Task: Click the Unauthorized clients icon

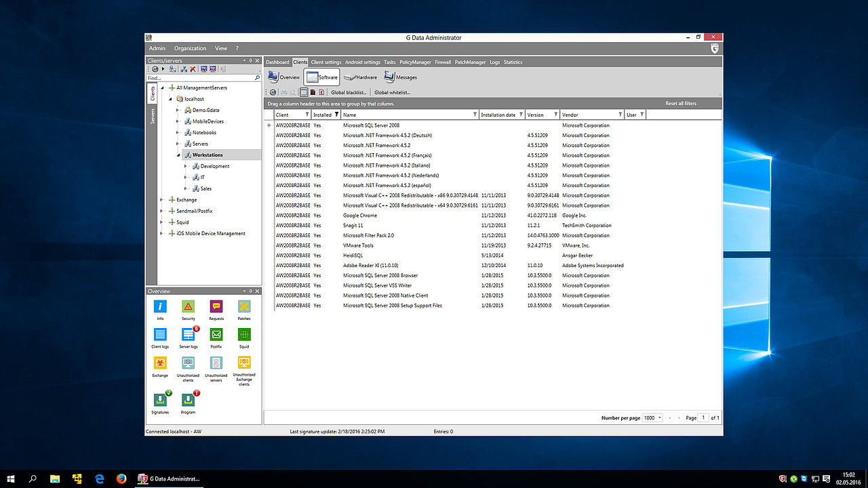Action: [x=188, y=363]
